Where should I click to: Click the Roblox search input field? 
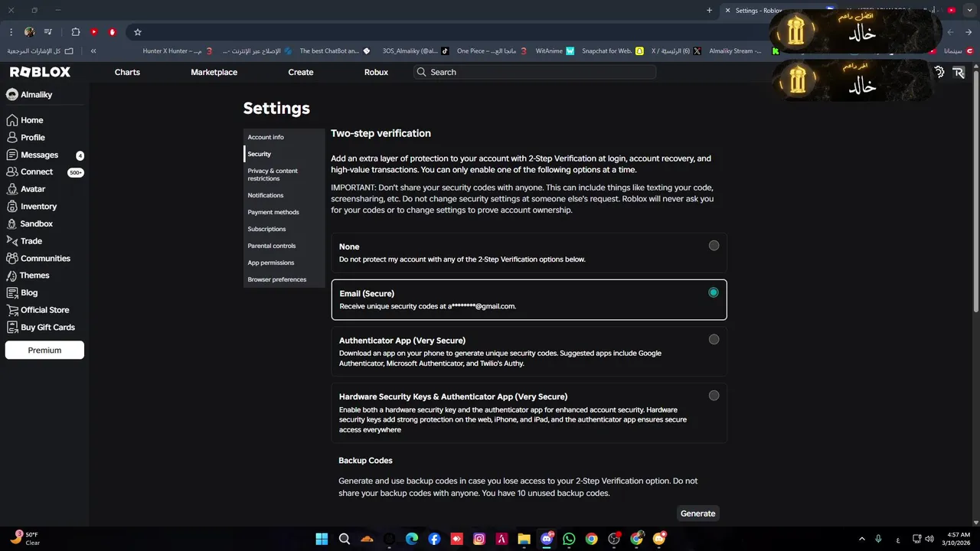click(534, 72)
